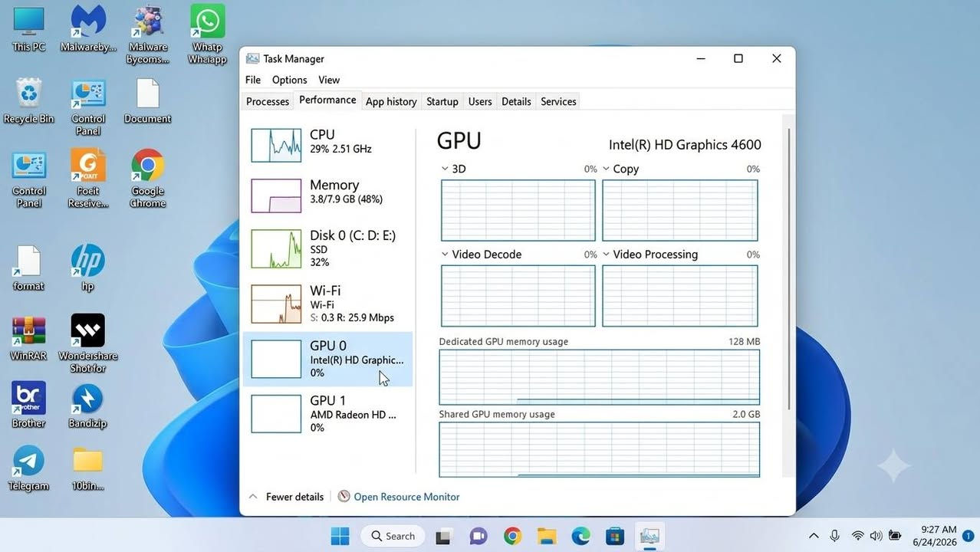Switch to the Users tab

[x=480, y=101]
